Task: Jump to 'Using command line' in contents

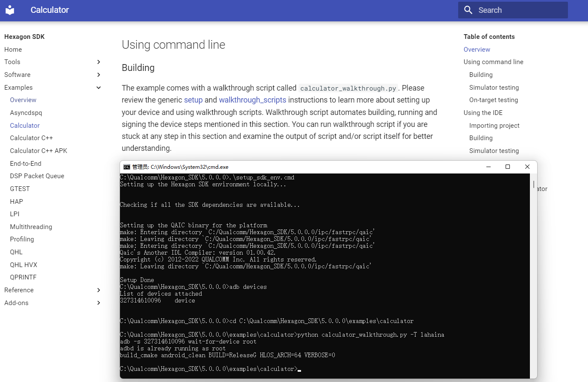Action: 493,62
